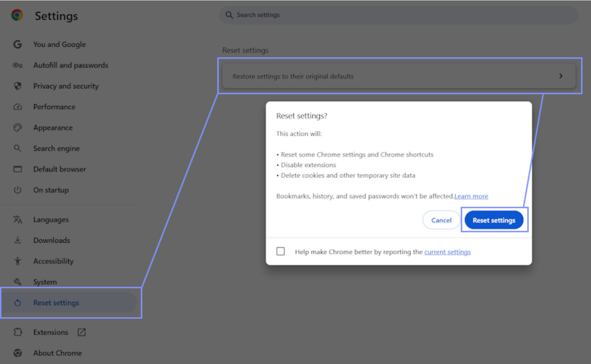
Task: Open Accessibility settings
Action: pyautogui.click(x=53, y=261)
